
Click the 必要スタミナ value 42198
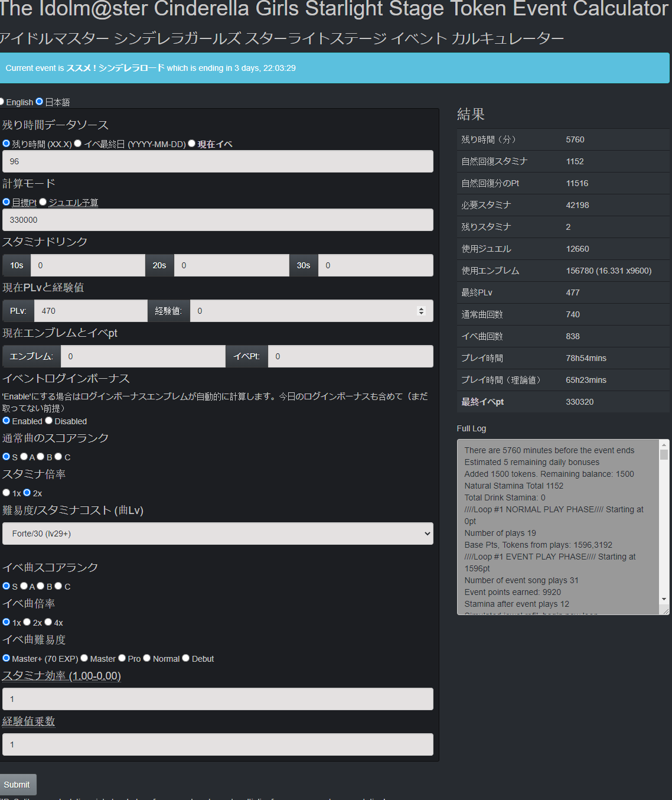578,205
